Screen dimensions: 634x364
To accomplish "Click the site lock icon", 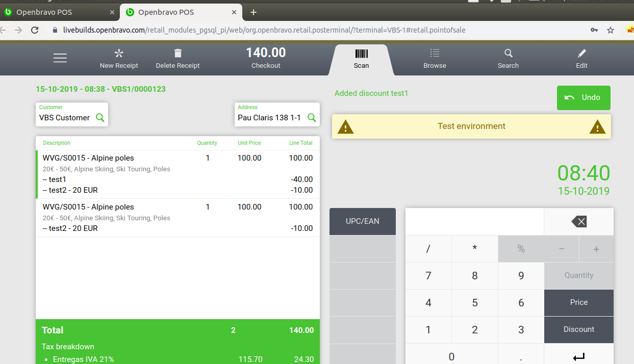I will pos(56,30).
